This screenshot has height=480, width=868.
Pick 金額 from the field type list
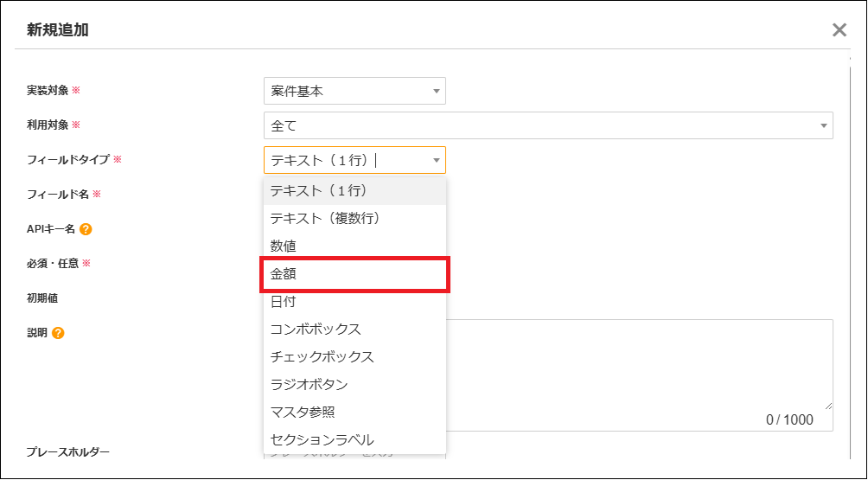(x=354, y=273)
